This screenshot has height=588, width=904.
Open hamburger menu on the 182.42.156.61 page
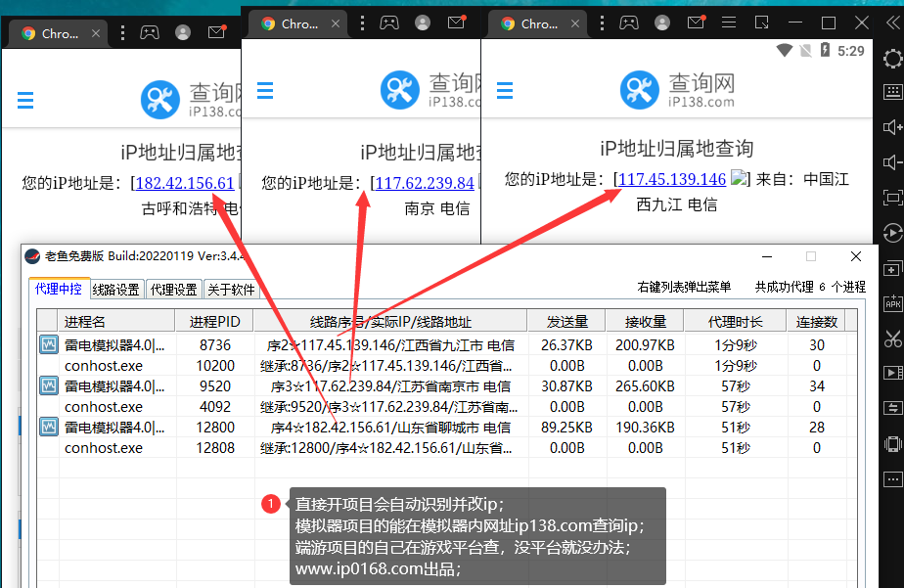coord(25,100)
